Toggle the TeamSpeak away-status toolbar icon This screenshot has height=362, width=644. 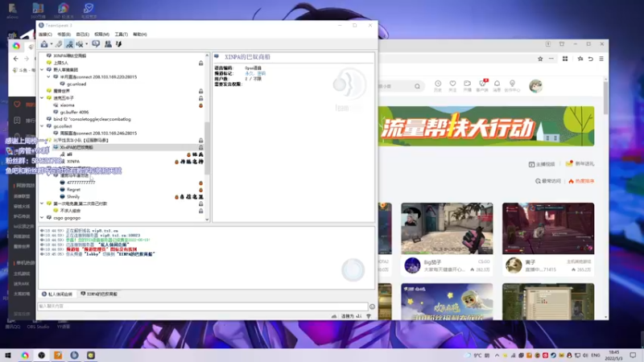pos(69,44)
